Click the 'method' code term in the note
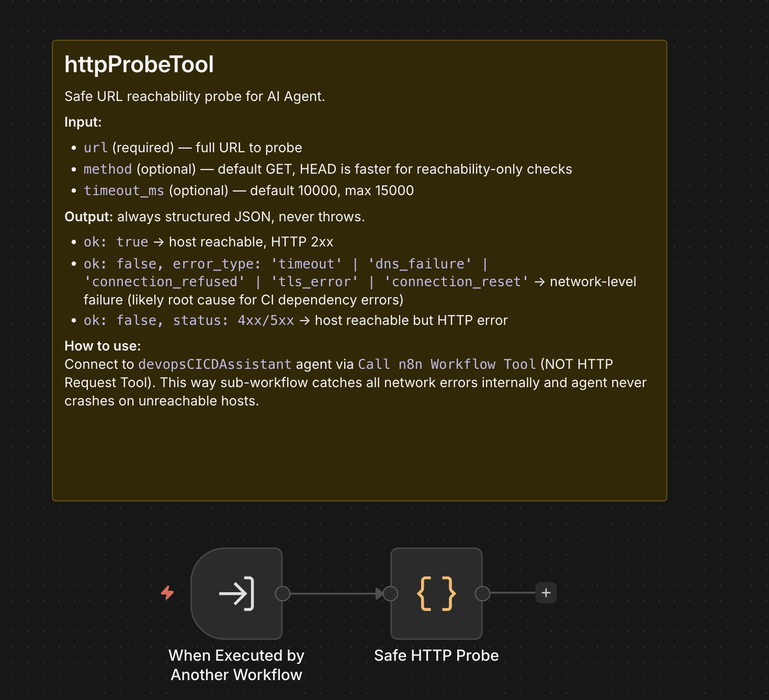This screenshot has width=769, height=700. (108, 169)
